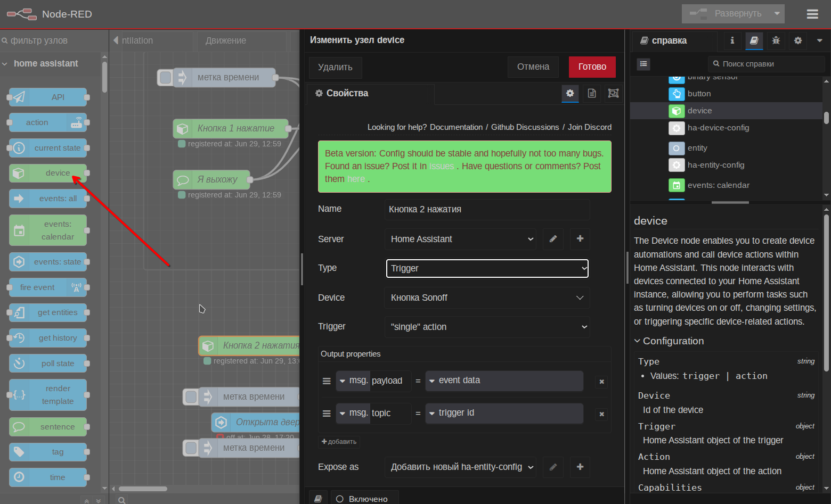This screenshot has height=504, width=831.
Task: Open the Trigger dropdown "single" action
Action: [487, 327]
